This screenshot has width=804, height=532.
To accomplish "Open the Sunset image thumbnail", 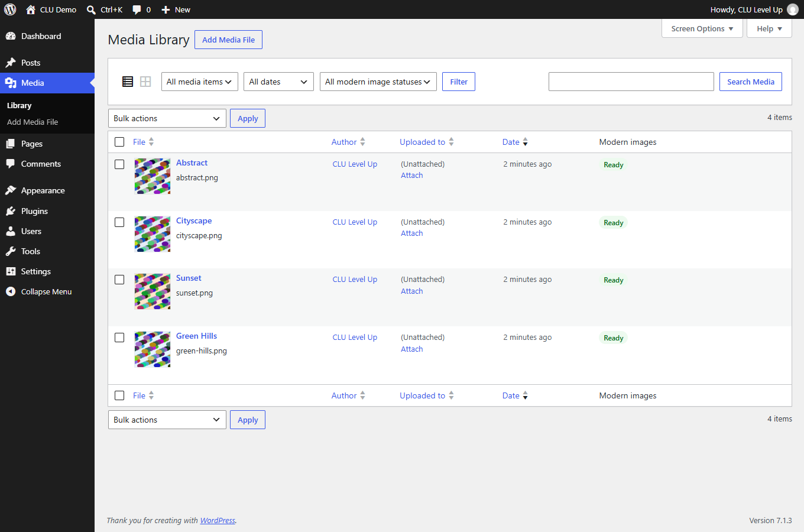I will pos(153,291).
